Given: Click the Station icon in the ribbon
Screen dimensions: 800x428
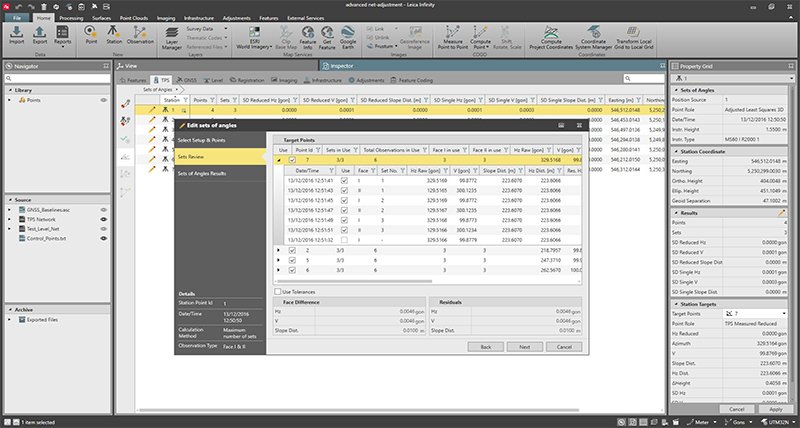Looking at the screenshot, I should (116, 35).
